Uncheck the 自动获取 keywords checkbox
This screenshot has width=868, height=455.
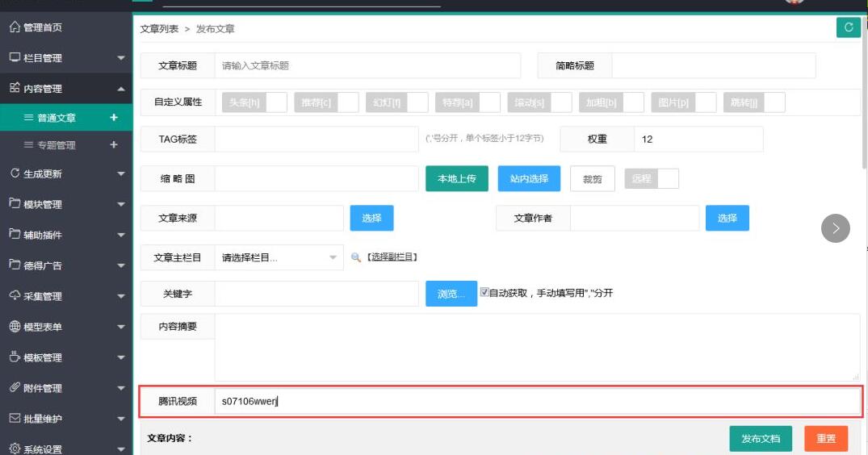[484, 292]
